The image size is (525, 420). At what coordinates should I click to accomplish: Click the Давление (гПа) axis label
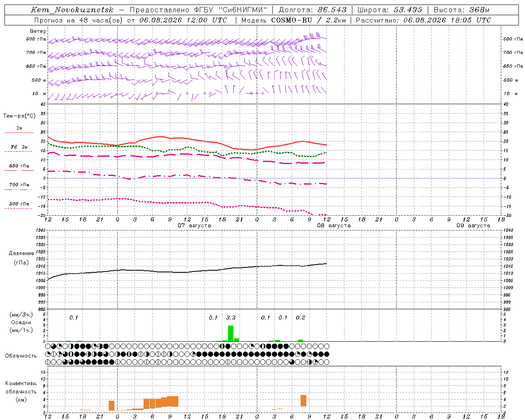click(x=21, y=258)
